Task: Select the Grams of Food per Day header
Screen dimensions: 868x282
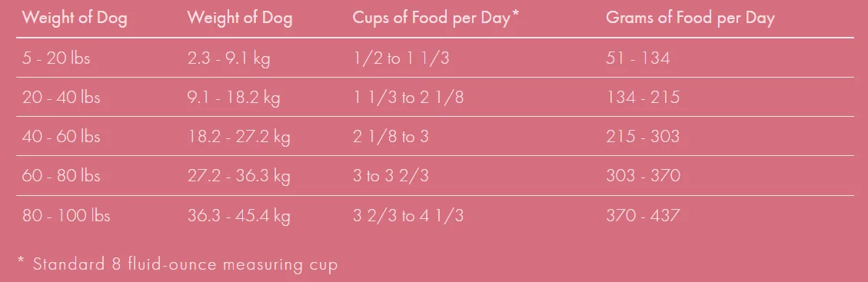Action: [x=690, y=18]
